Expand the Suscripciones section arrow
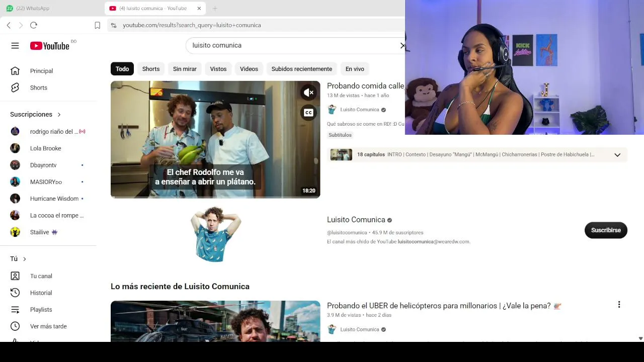Viewport: 644px width, 362px height. pos(59,115)
